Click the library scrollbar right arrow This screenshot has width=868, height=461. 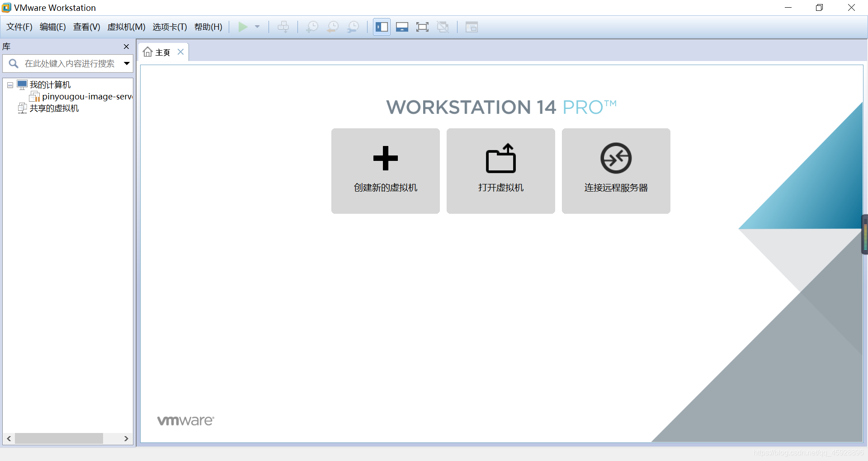(126, 438)
